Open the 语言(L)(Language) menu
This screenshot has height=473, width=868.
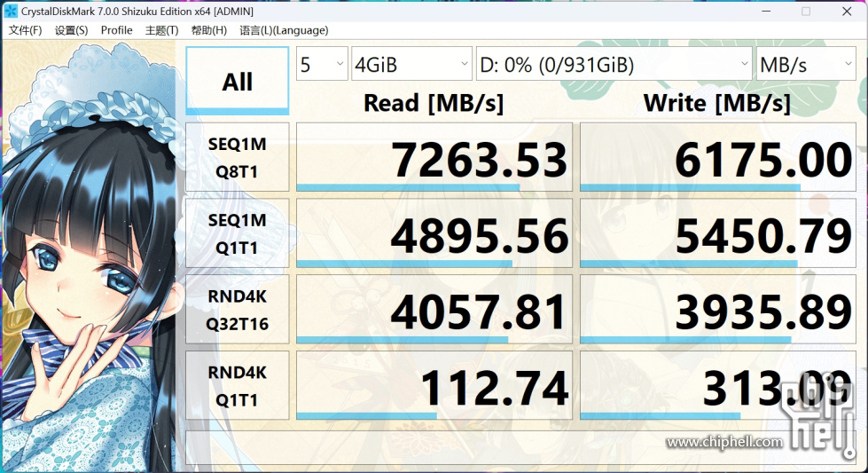(284, 30)
